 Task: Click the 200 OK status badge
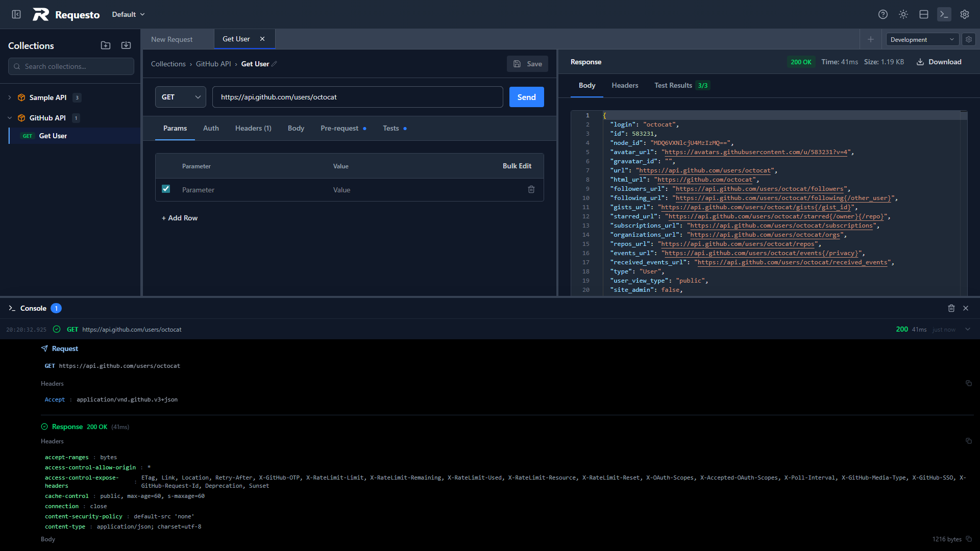coord(801,62)
